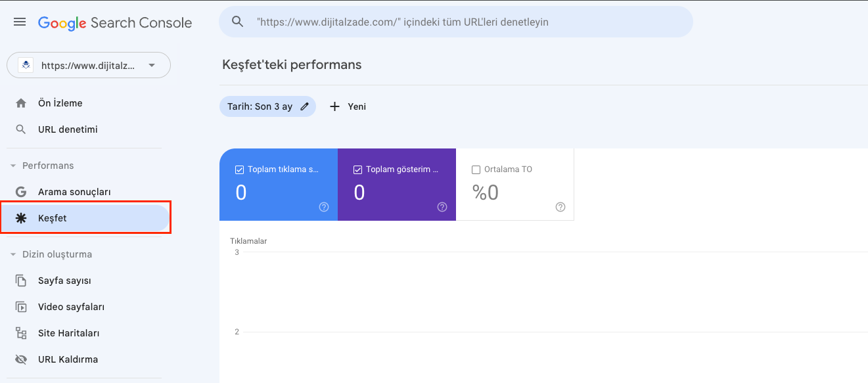
Task: Add a Yeni filter
Action: click(348, 106)
